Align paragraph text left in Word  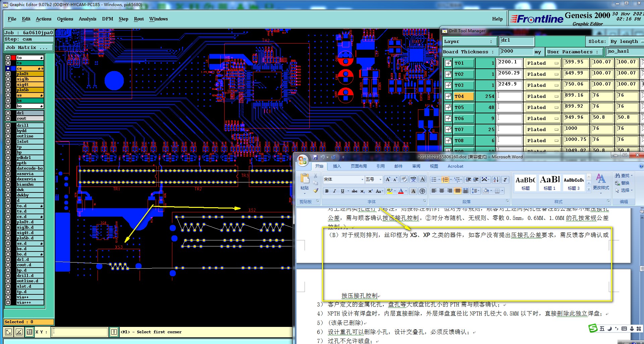click(434, 191)
